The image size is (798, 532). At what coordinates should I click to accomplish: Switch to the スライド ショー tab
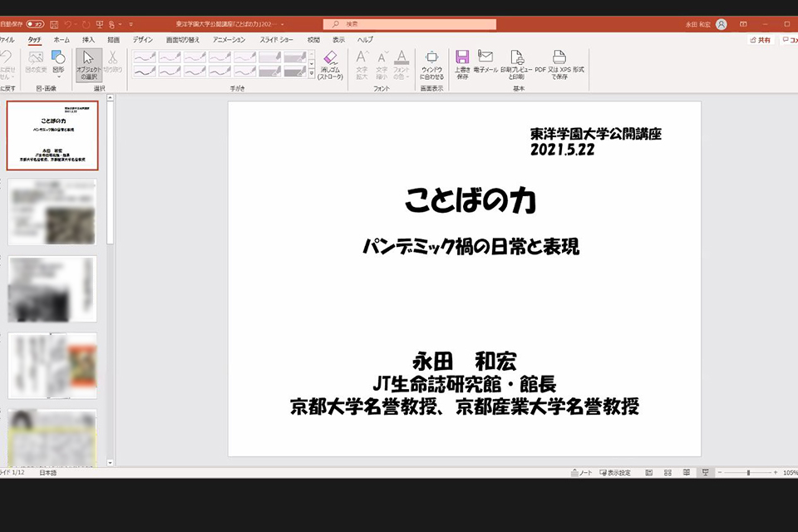276,40
